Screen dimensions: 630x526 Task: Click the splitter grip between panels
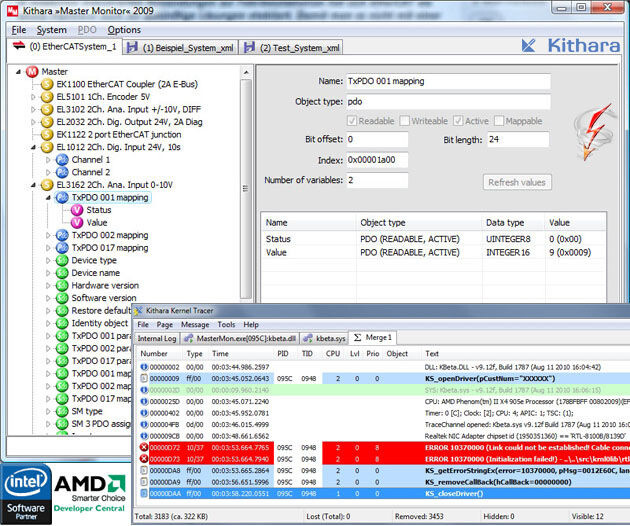coord(245,188)
